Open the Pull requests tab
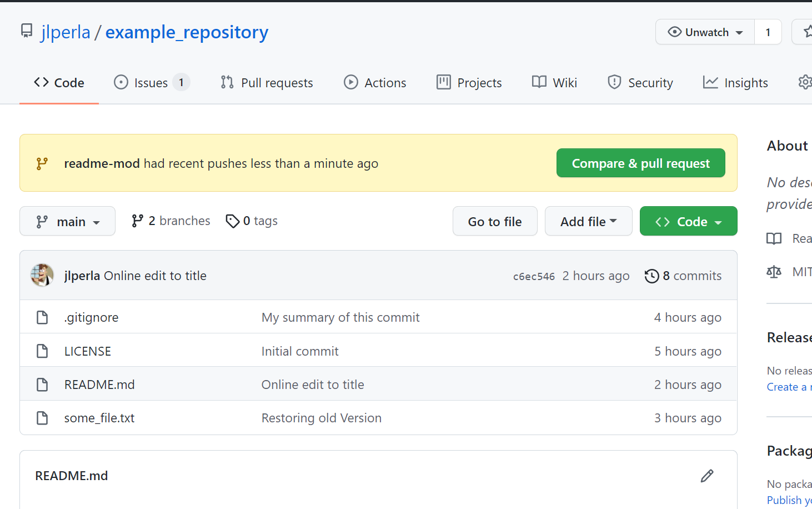The image size is (812, 509). [267, 83]
